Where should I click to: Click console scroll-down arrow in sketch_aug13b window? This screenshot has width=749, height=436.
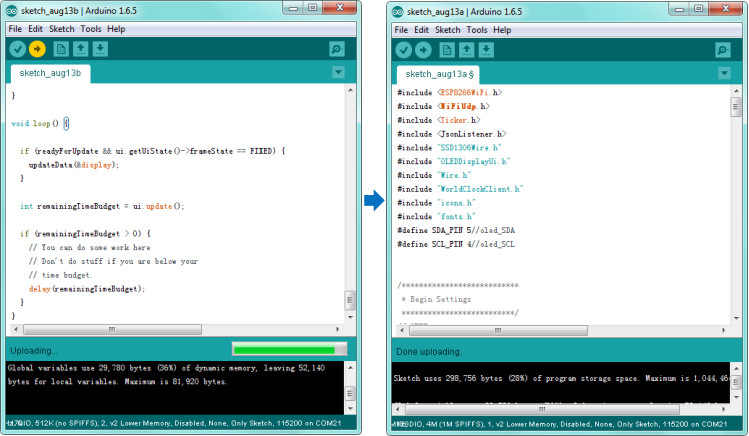coord(350,409)
